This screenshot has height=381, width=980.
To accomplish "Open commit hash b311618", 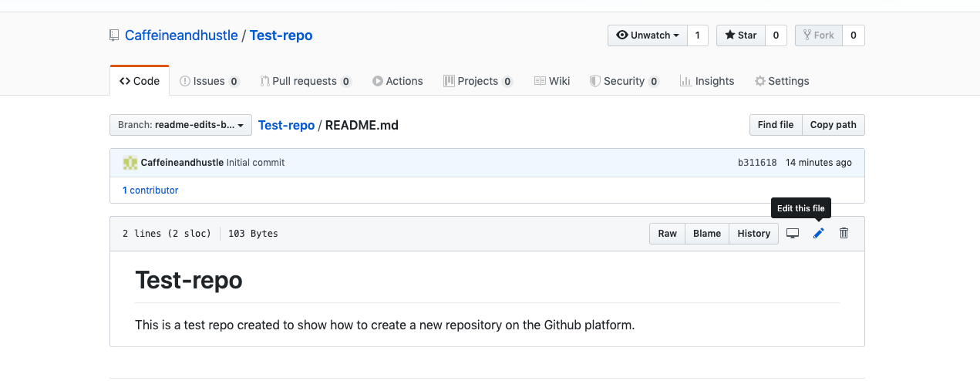I will point(757,163).
